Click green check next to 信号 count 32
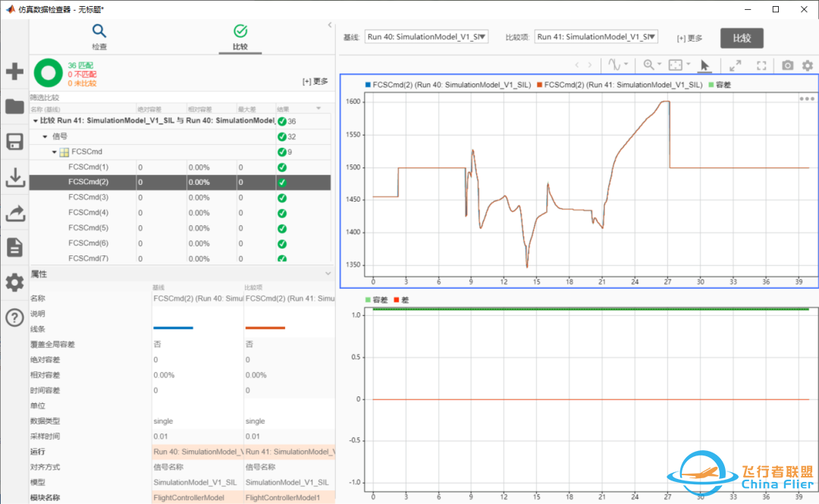 [x=282, y=137]
